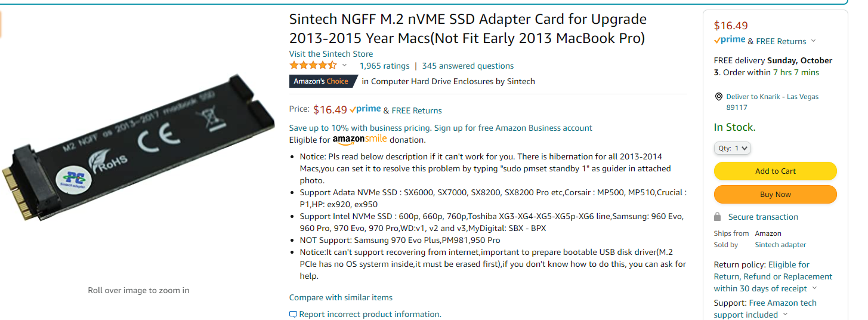Open Compare with similar items link
Image resolution: width=868 pixels, height=320 pixels.
click(x=341, y=297)
